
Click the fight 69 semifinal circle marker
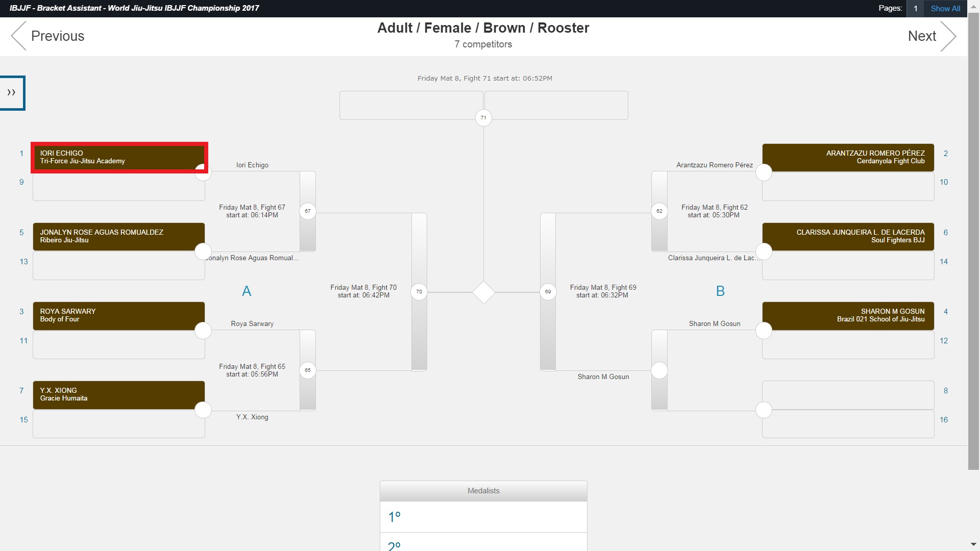(548, 292)
